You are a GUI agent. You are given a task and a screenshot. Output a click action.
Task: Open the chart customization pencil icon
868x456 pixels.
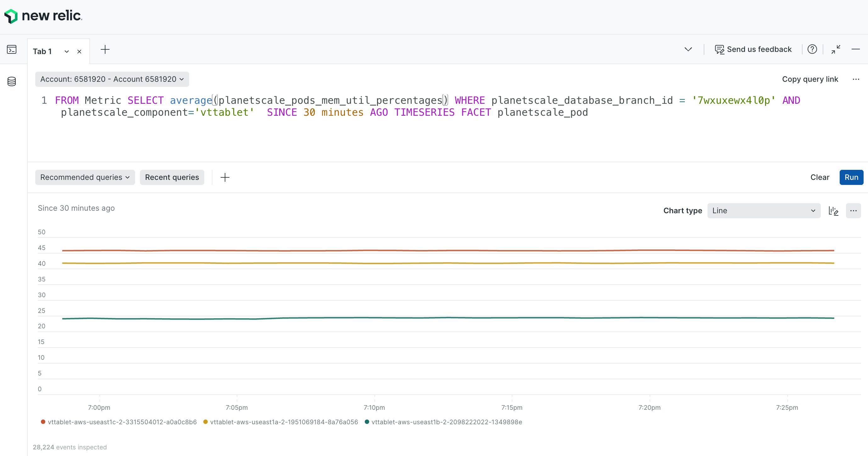coord(833,210)
